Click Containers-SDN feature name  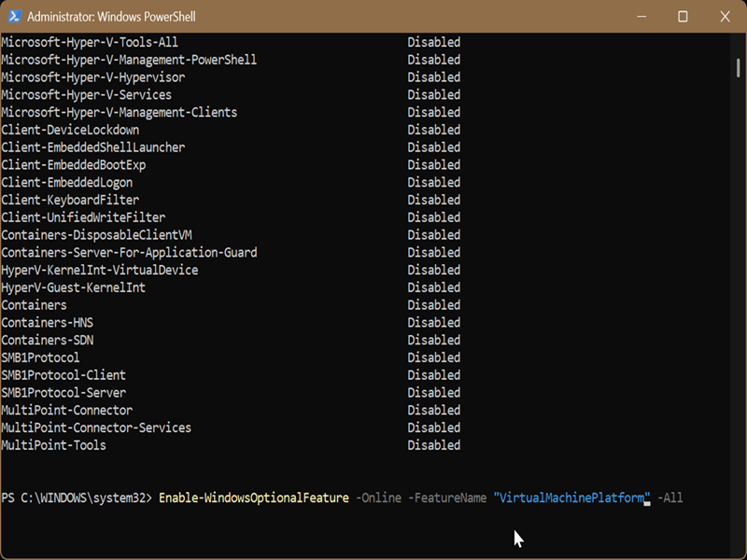[x=48, y=341]
